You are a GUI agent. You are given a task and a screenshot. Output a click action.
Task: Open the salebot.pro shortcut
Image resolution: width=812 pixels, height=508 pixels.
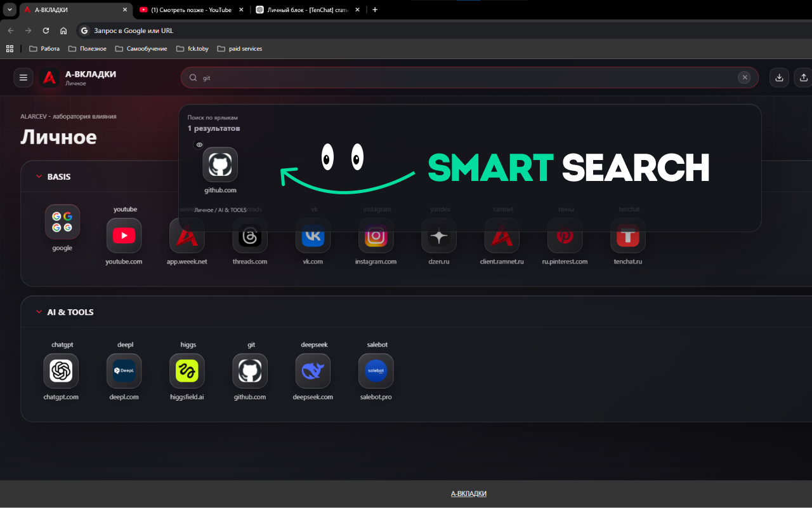click(376, 371)
